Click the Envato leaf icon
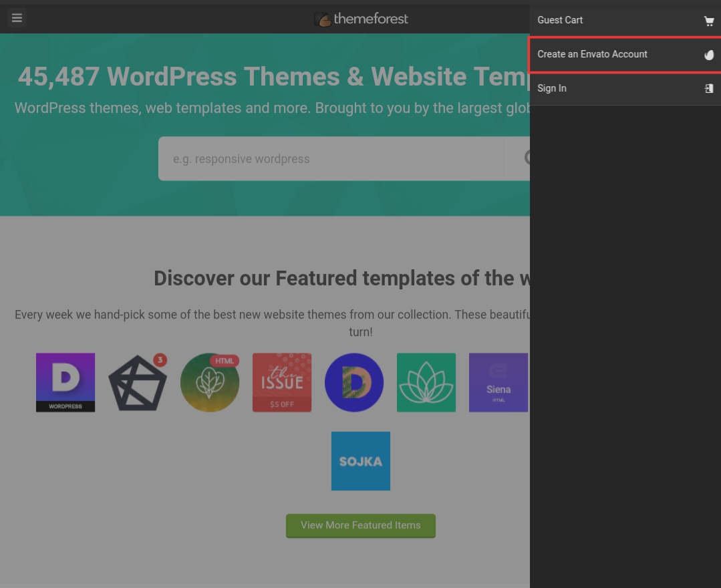The width and height of the screenshot is (721, 588). point(709,55)
